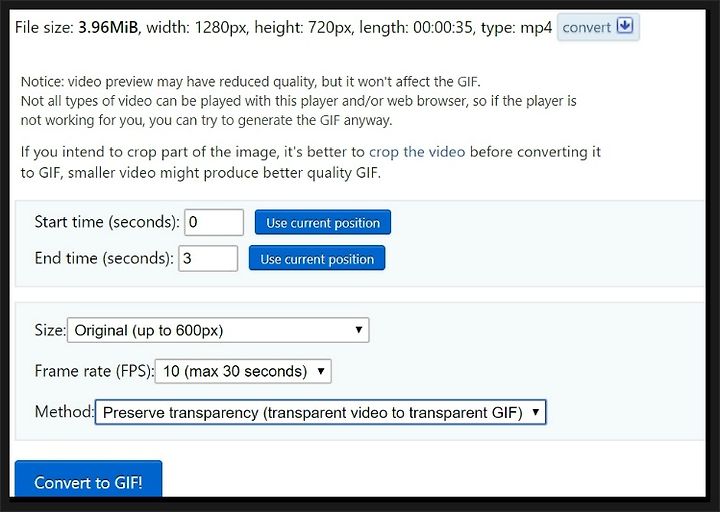Open the Frame rate (FPS) dropdown
This screenshot has height=512, width=720.
pyautogui.click(x=243, y=371)
